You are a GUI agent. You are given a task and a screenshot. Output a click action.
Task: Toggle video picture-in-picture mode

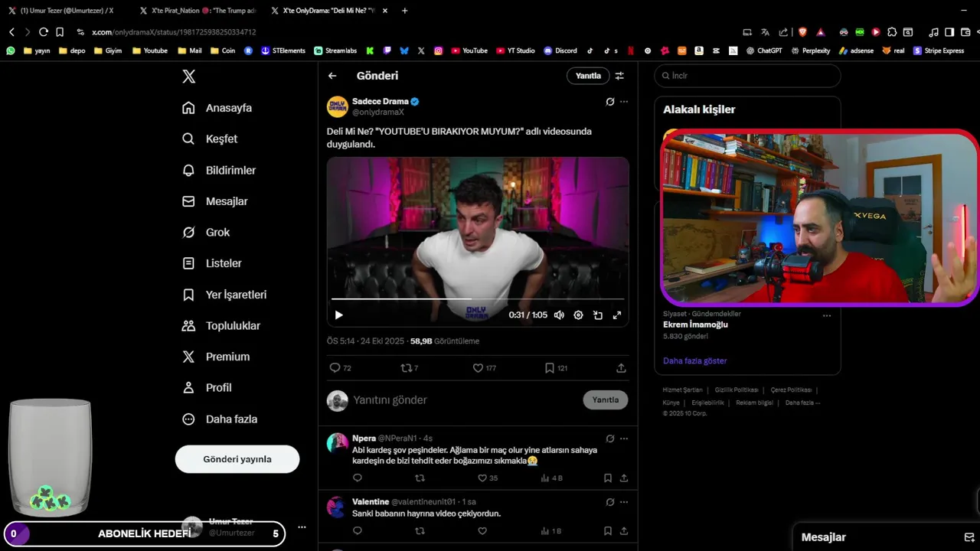(x=598, y=315)
